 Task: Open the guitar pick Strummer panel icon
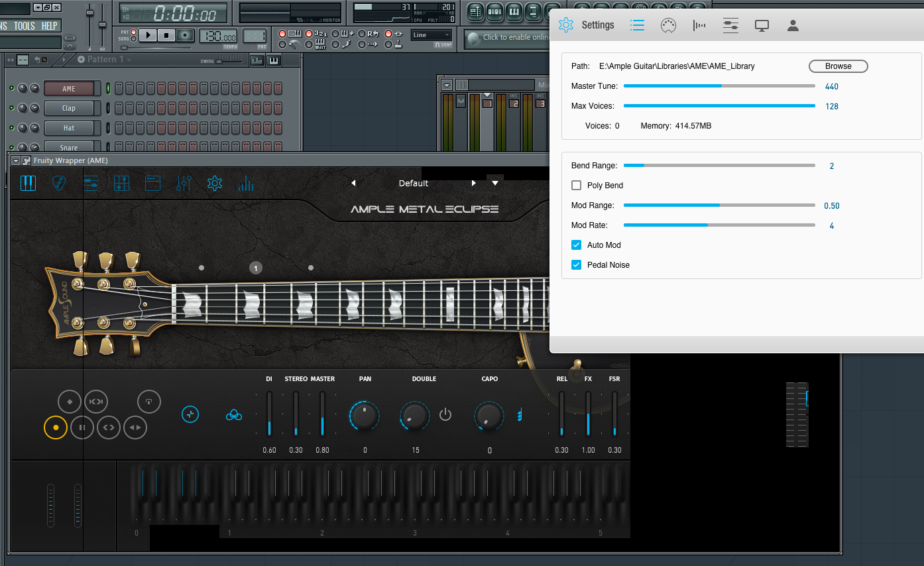click(59, 184)
